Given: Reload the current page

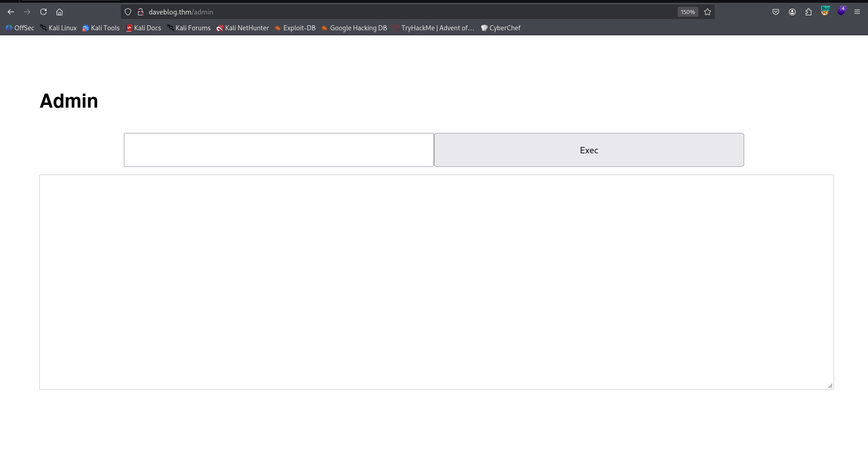Looking at the screenshot, I should tap(43, 12).
